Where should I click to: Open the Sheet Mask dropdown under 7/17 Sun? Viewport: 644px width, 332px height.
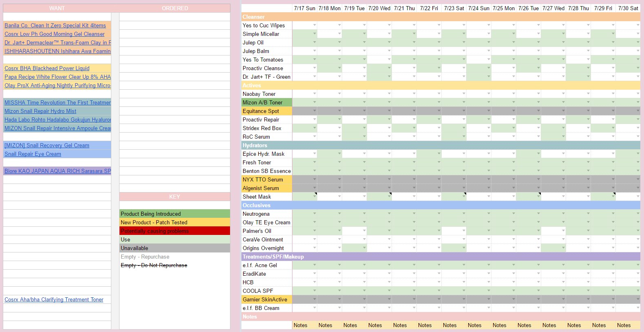point(314,197)
